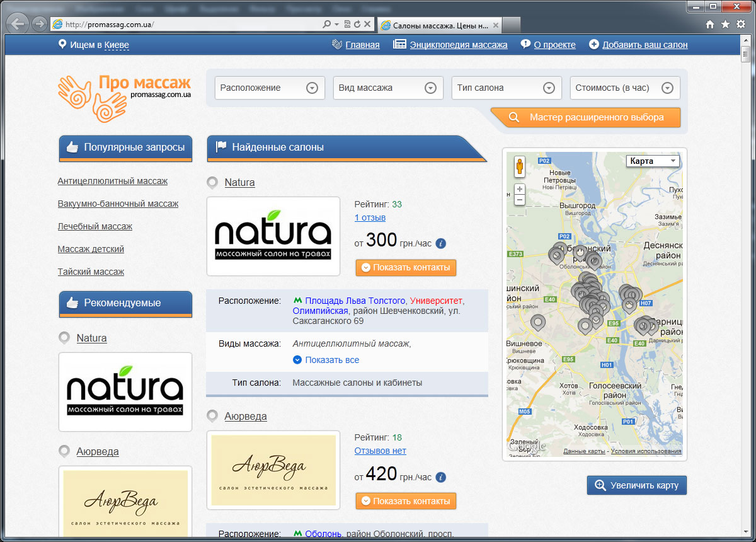Click the info icon next to 300 грн./час
The image size is (756, 542).
441,243
